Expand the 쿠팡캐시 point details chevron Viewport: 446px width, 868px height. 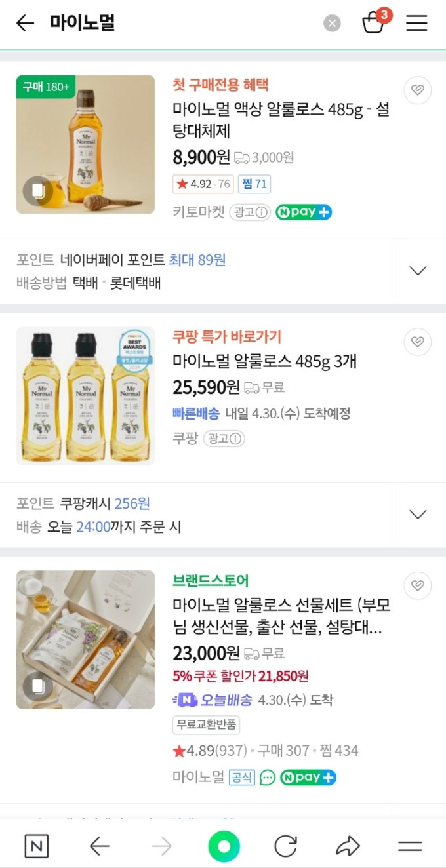(418, 514)
